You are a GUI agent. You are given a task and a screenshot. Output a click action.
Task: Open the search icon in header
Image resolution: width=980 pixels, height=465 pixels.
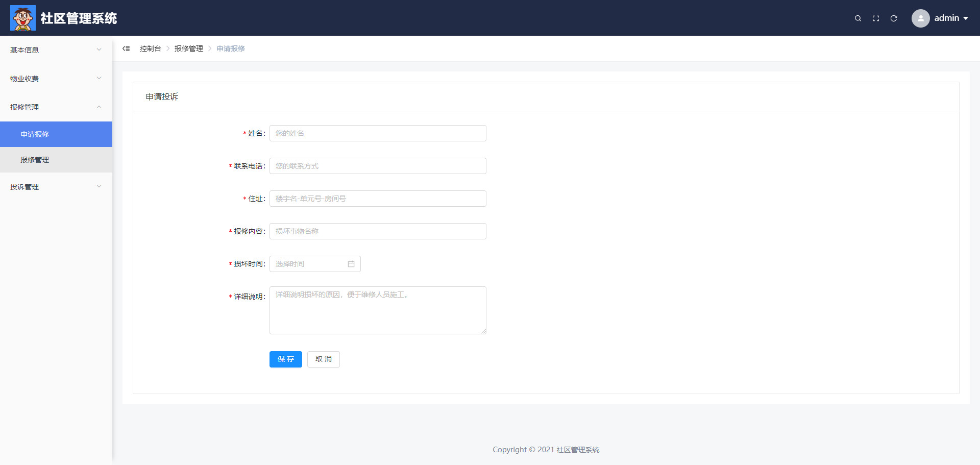[858, 18]
